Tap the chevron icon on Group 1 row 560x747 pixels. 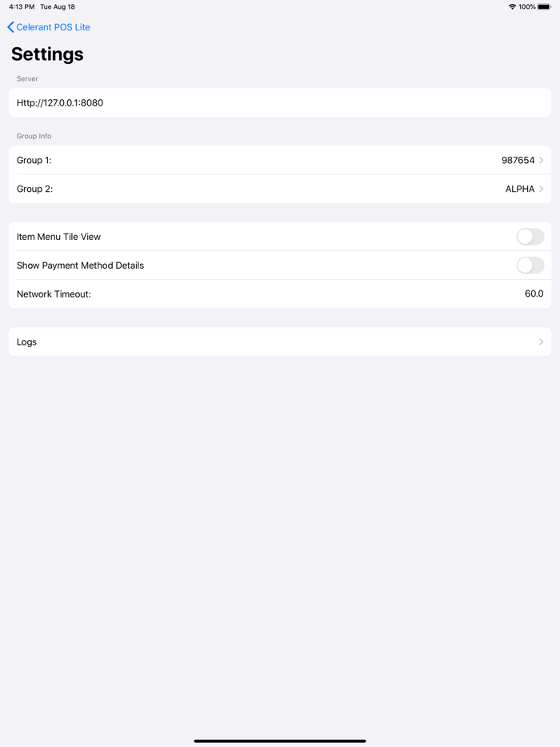click(543, 160)
